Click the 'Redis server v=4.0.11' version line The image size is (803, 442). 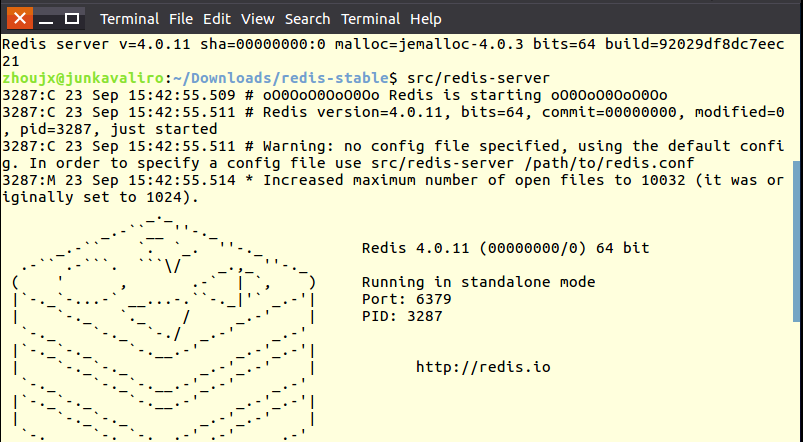(x=393, y=53)
